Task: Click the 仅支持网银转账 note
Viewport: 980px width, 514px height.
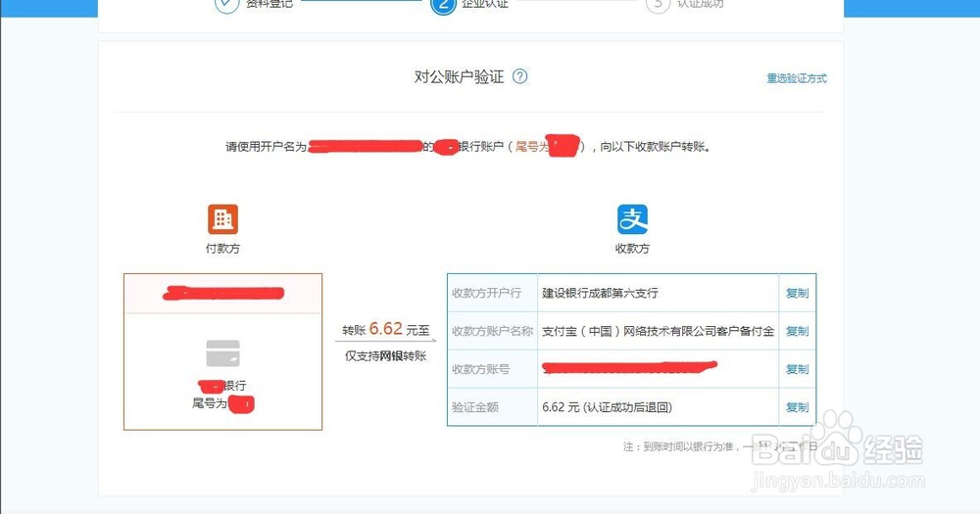Action: coord(385,356)
